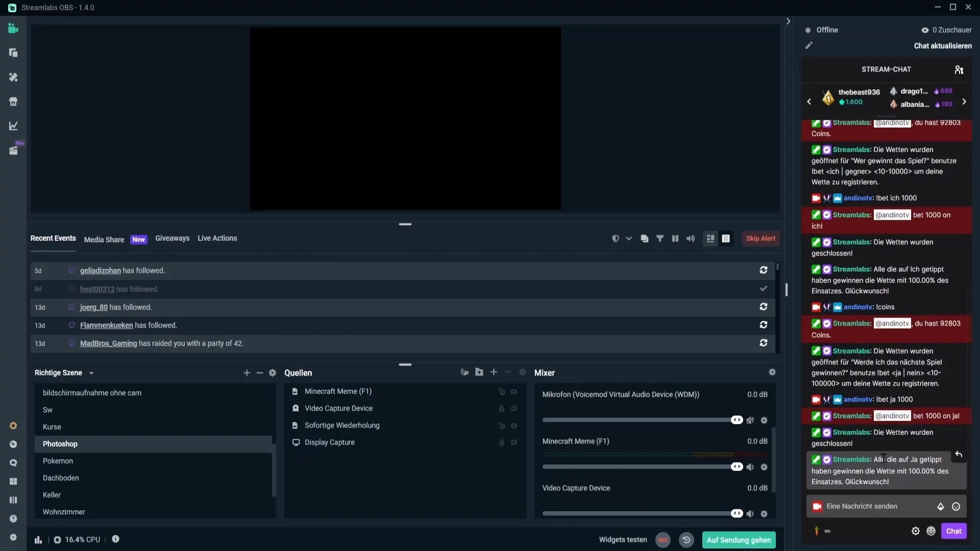Open the emote picker smiley in message field
This screenshot has height=551, width=980.
[x=956, y=507]
